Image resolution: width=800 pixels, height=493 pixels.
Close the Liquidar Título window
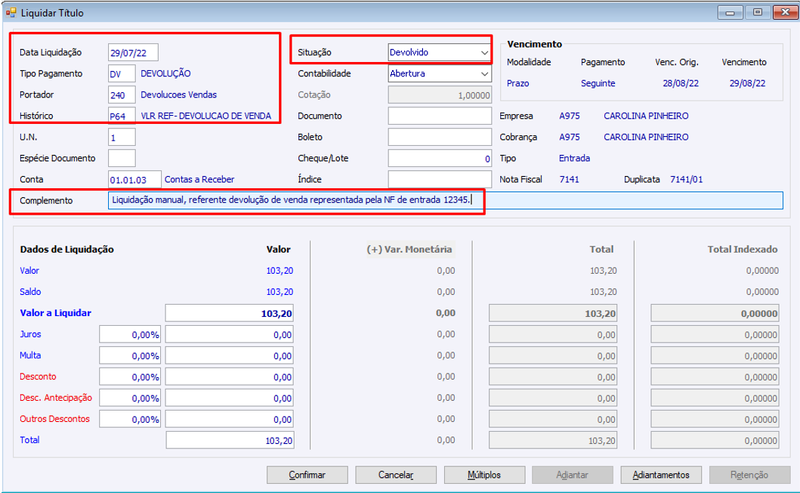(x=785, y=12)
